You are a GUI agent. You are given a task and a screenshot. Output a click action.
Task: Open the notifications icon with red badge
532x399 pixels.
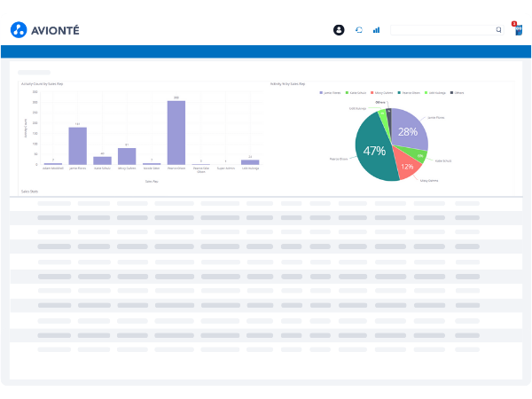pyautogui.click(x=518, y=29)
